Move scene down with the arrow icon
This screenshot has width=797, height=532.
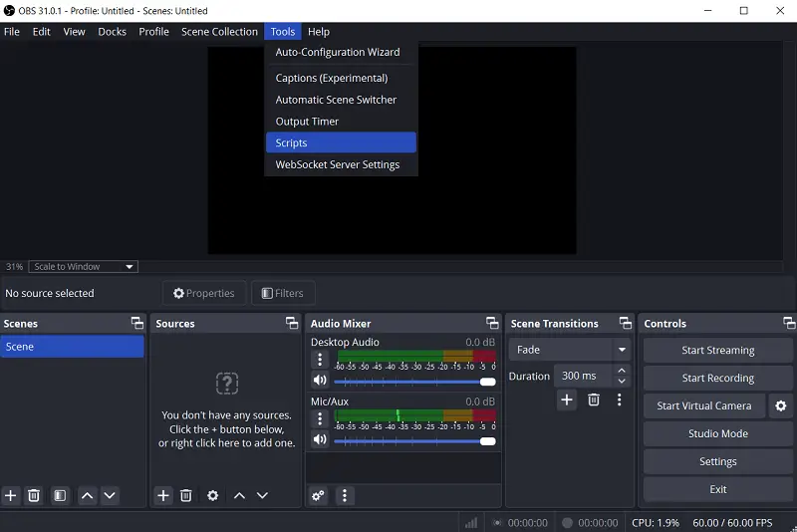pos(110,495)
